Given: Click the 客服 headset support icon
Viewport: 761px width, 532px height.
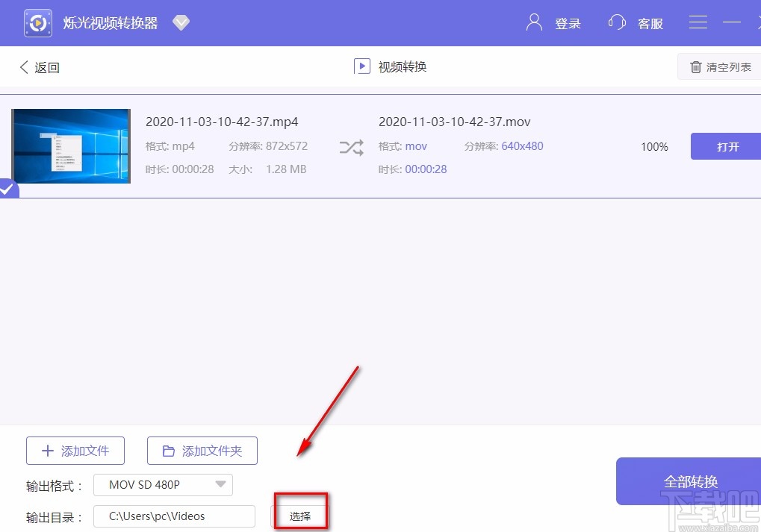Looking at the screenshot, I should [x=616, y=22].
